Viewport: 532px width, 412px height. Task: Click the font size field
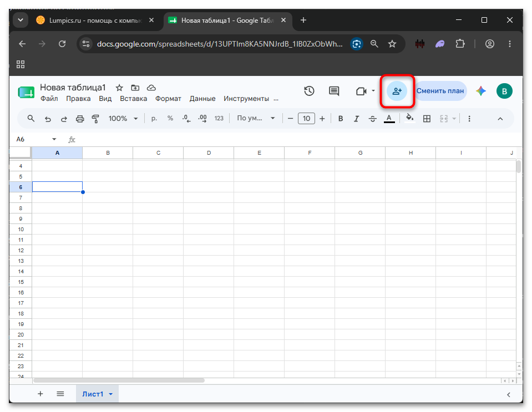(x=306, y=118)
